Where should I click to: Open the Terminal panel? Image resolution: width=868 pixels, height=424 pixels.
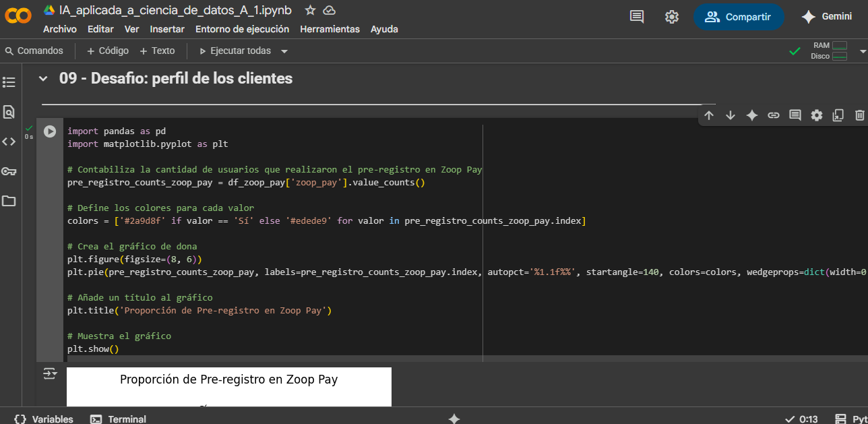point(119,419)
